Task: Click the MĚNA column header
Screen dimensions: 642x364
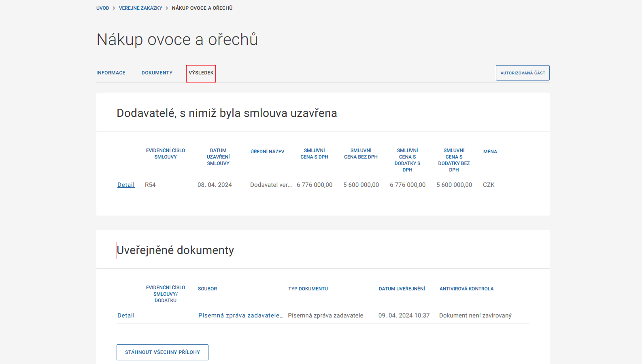Action: [x=490, y=152]
